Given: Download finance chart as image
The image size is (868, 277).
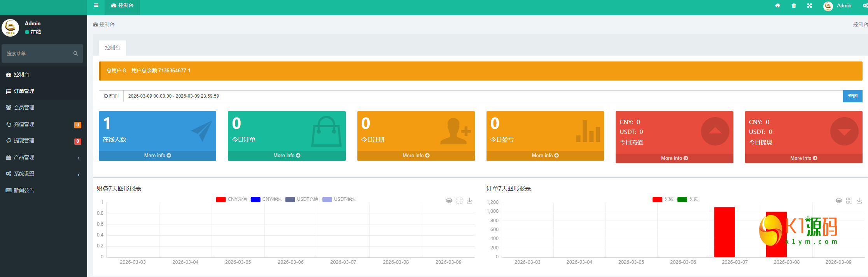Looking at the screenshot, I should coord(470,200).
